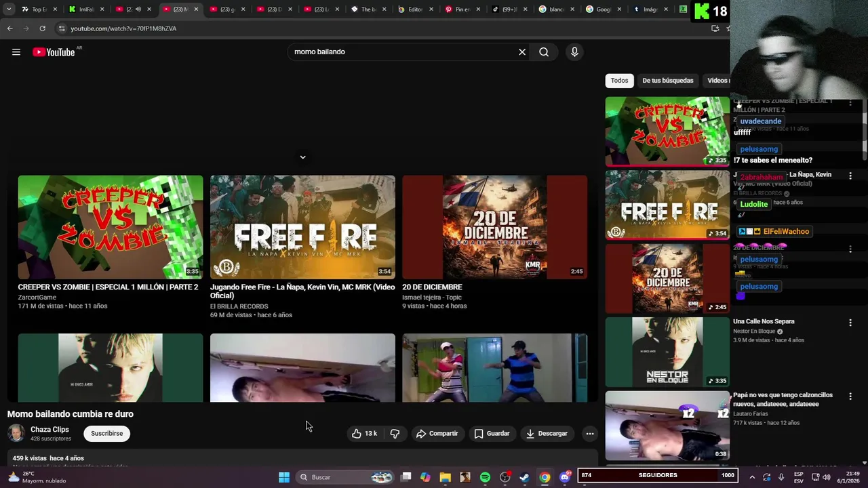Open the weather widget 26°C
This screenshot has height=488, width=868.
[37, 477]
